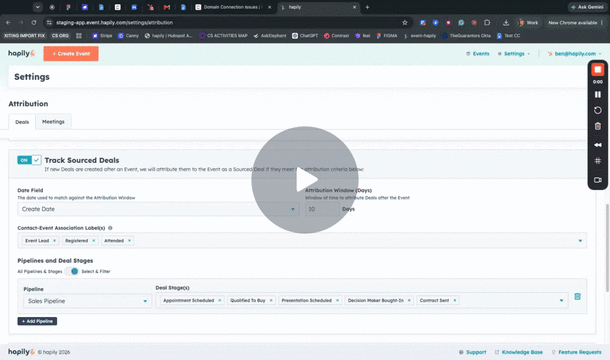This screenshot has width=610, height=360.
Task: Toggle the camera icon in the recorder panel
Action: tap(598, 180)
